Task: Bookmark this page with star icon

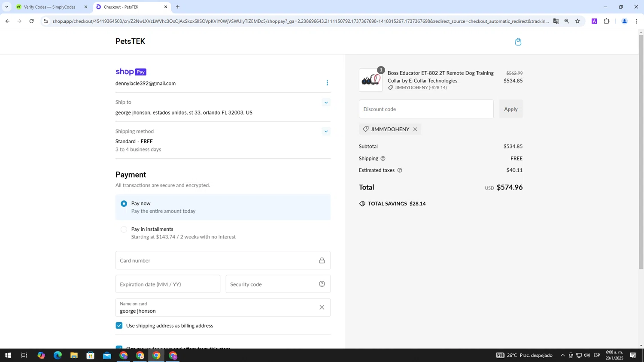Action: tap(577, 21)
